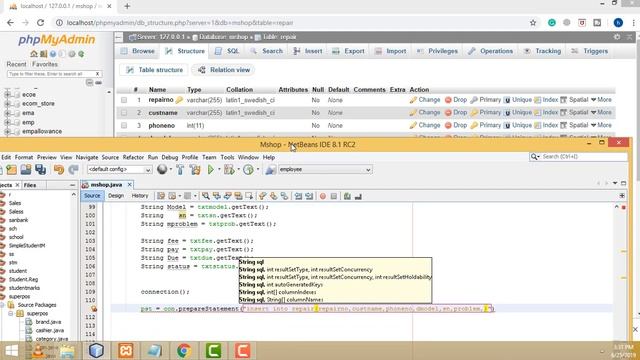Expand the emp database node
This screenshot has height=360, width=640.
7,122
